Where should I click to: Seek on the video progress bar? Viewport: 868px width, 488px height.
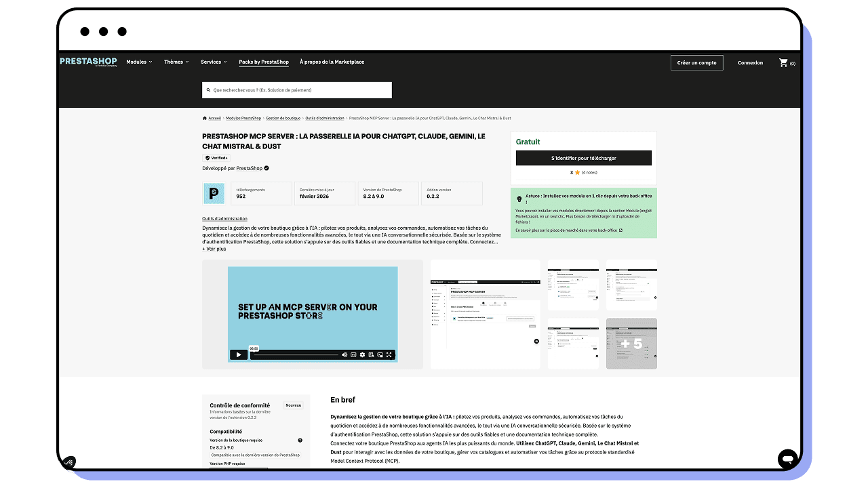[x=295, y=354]
